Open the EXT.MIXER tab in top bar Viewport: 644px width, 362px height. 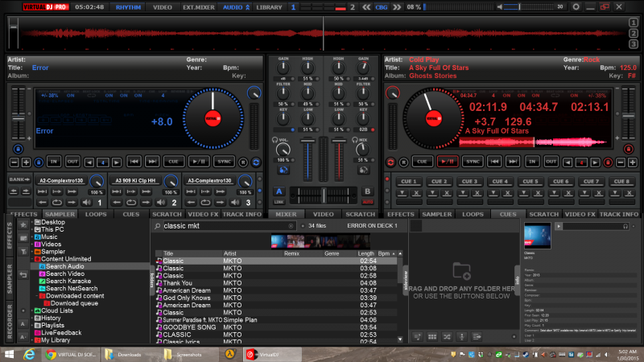pyautogui.click(x=198, y=7)
